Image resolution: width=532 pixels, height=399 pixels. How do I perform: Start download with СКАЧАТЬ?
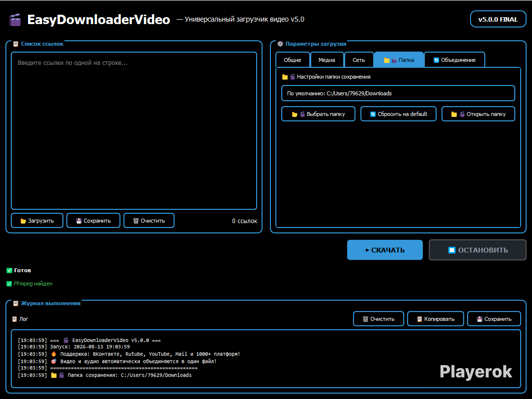tap(385, 250)
